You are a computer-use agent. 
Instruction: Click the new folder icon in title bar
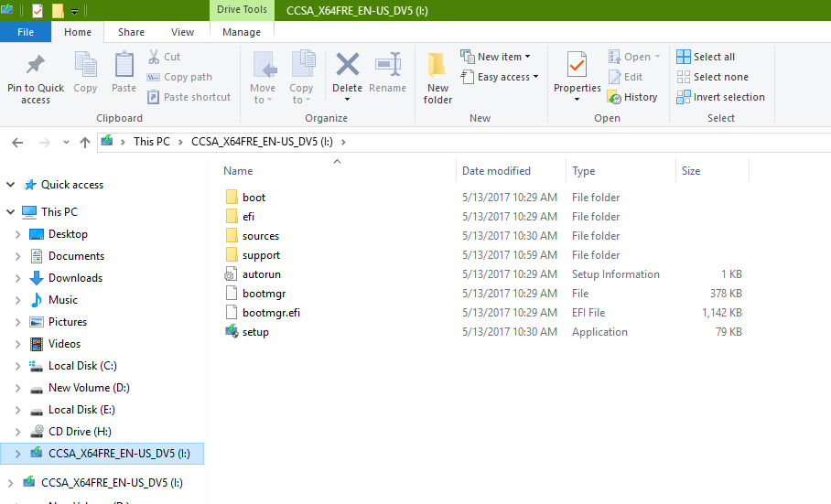pyautogui.click(x=58, y=10)
